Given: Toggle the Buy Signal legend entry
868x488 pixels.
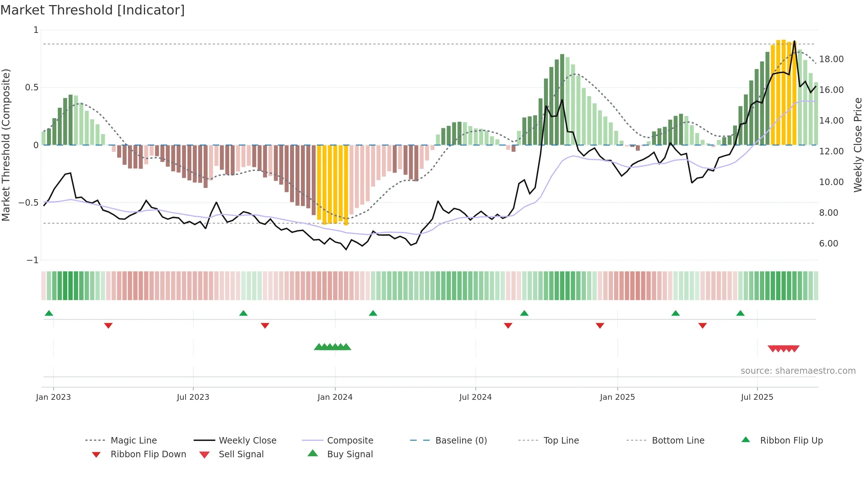Looking at the screenshot, I should coord(340,454).
